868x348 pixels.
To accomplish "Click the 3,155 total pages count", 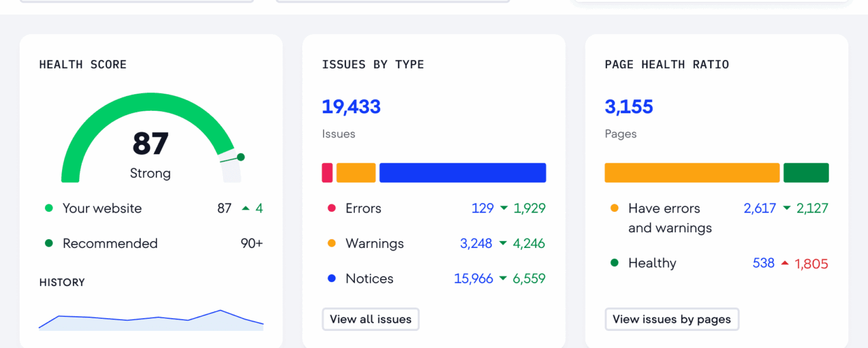I will (629, 106).
